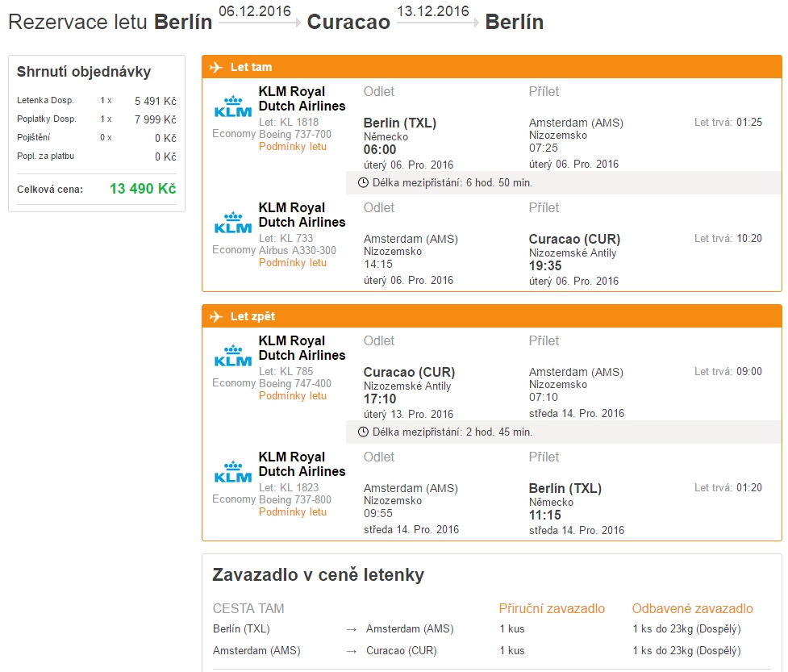The width and height of the screenshot is (788, 672).
Task: Click the total price 13 490 Kč
Action: pyautogui.click(x=143, y=189)
